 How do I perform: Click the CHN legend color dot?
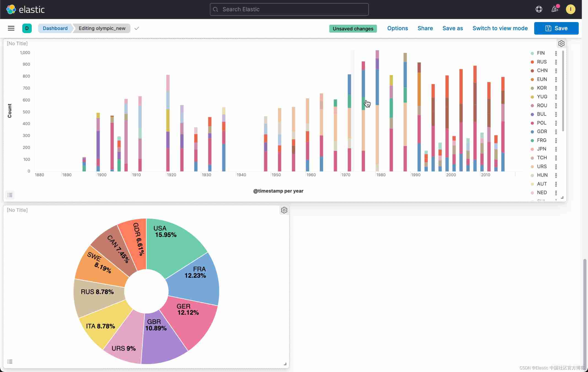tap(532, 71)
